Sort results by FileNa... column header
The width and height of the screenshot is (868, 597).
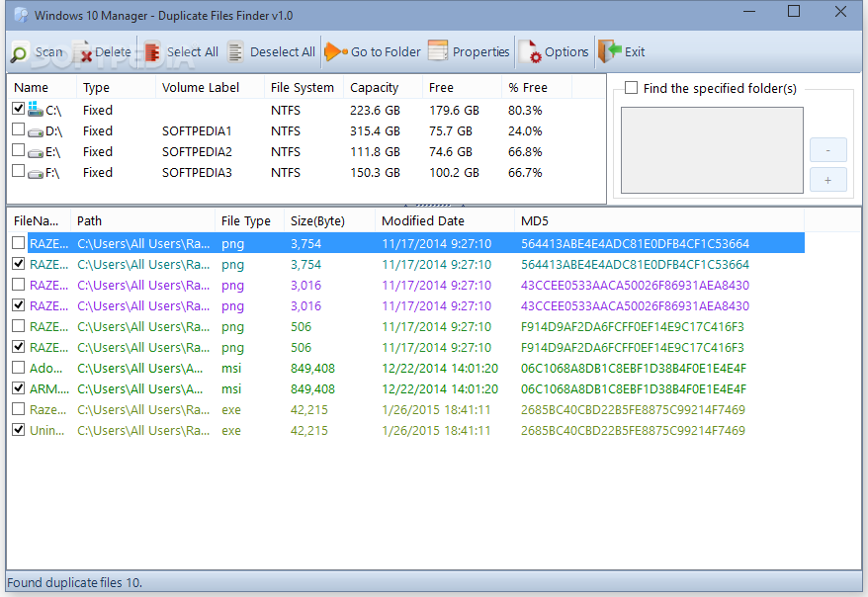pyautogui.click(x=39, y=220)
